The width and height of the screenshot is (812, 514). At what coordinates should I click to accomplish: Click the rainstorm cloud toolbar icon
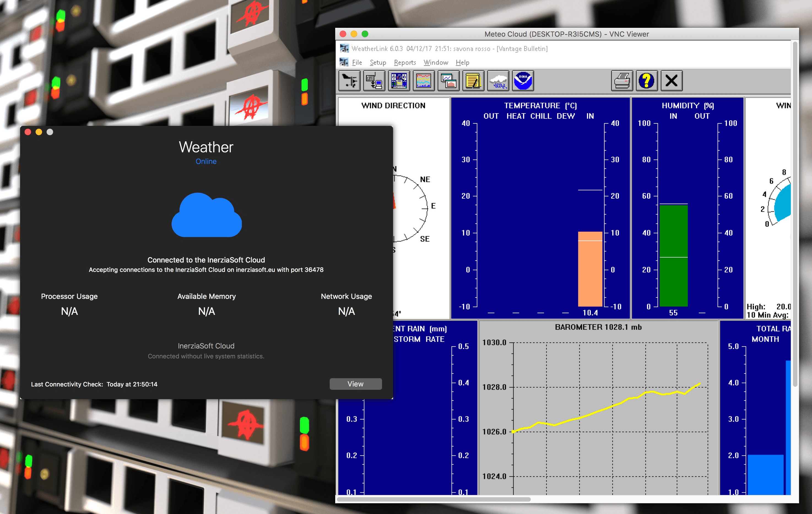point(498,81)
